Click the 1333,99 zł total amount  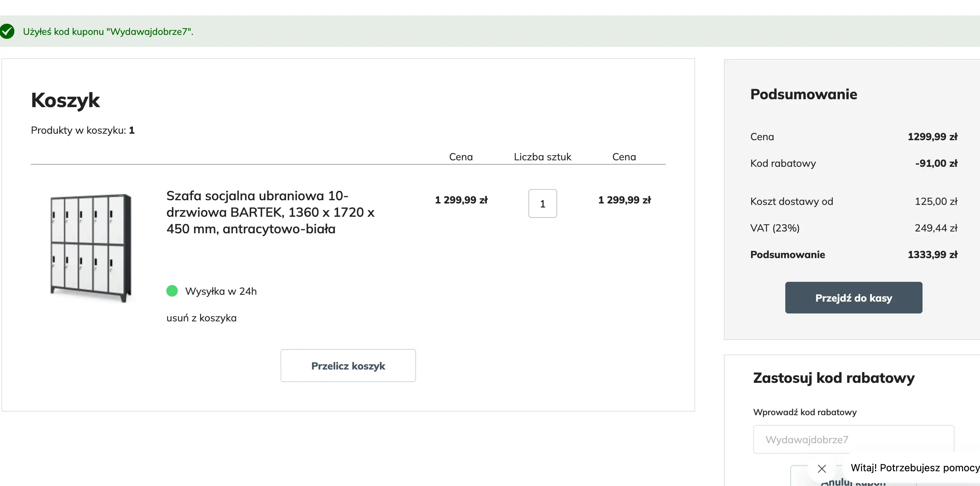point(932,255)
